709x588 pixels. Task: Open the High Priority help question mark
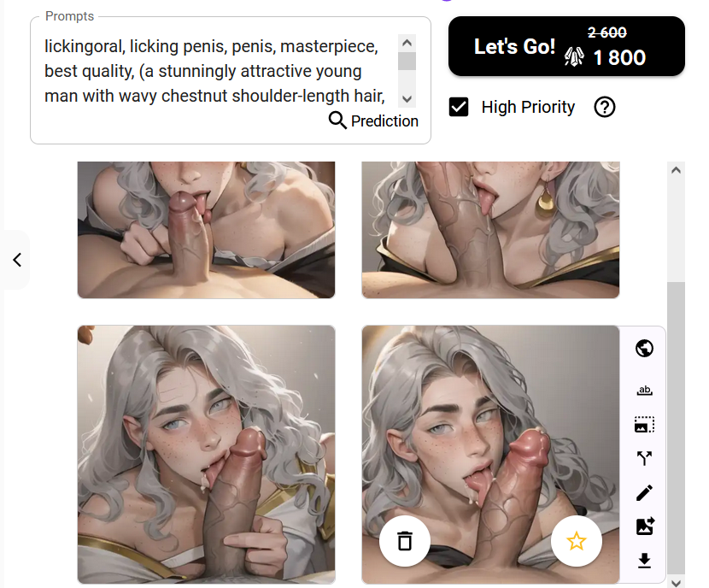(x=605, y=107)
